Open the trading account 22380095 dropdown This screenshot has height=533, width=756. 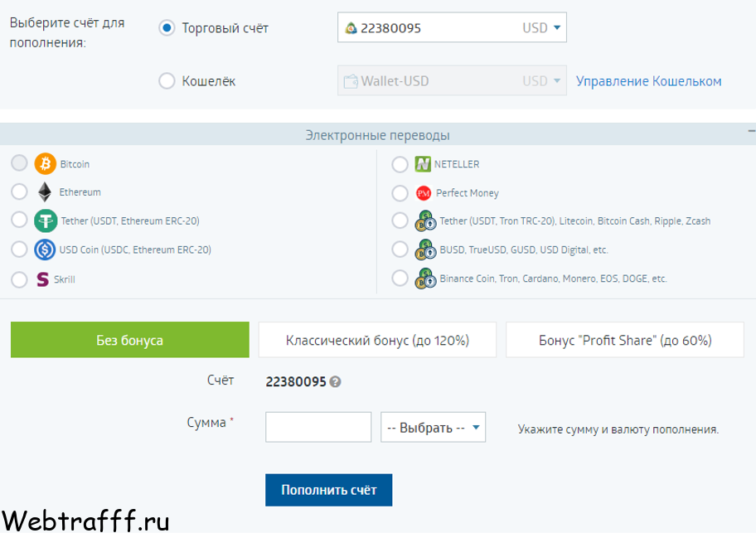pyautogui.click(x=452, y=27)
